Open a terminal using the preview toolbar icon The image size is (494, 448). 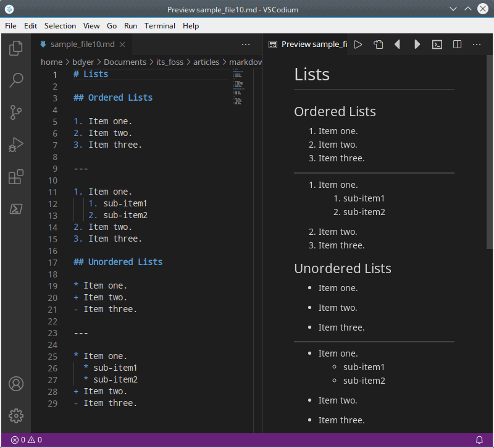coord(437,44)
